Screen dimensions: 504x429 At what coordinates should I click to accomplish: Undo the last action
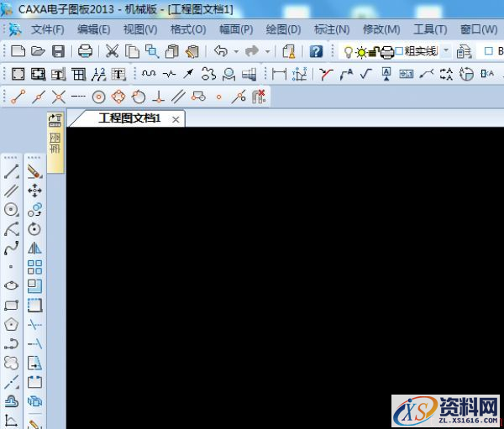(221, 50)
